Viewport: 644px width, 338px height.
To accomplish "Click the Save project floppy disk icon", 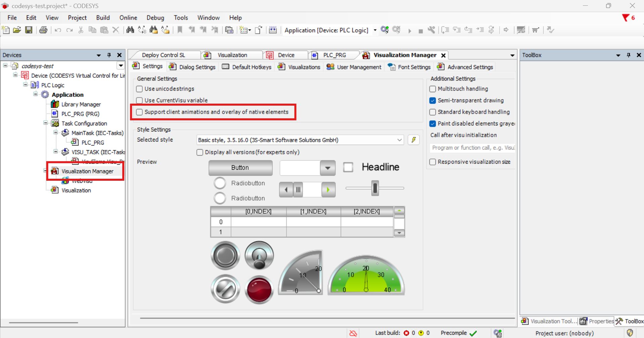I will (29, 30).
